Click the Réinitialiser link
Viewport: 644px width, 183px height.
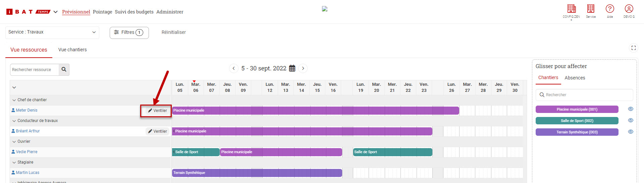[x=174, y=33]
